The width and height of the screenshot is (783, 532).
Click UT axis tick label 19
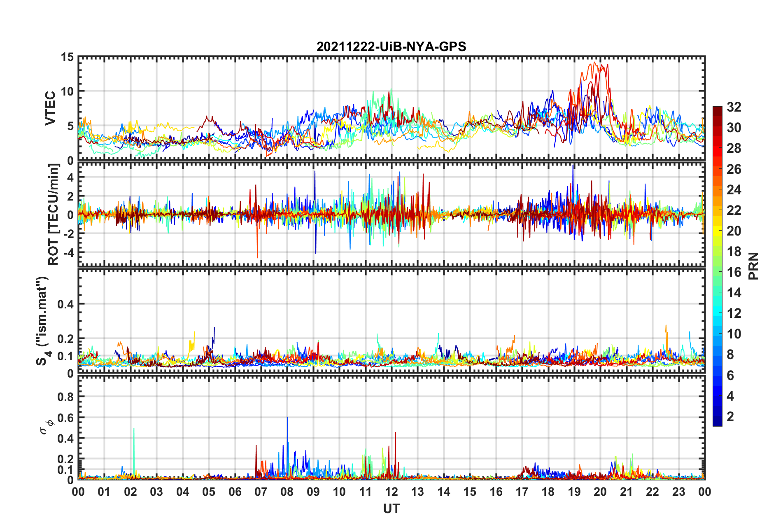coord(574,492)
